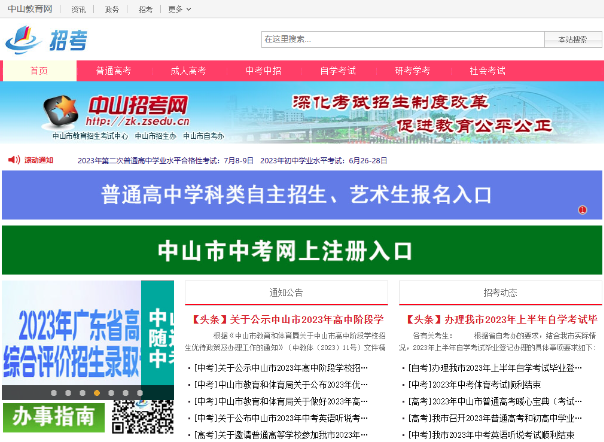Open the 更多 dropdown in top bar

[x=180, y=9]
